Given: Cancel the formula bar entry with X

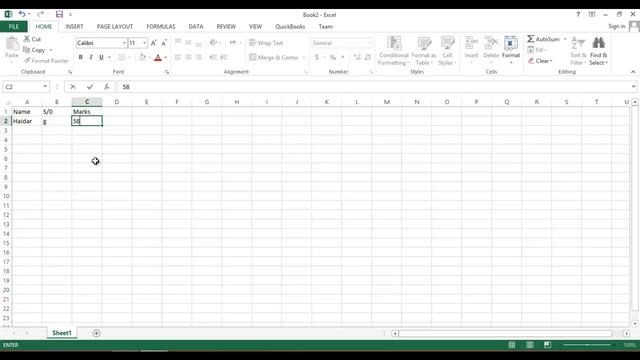Looking at the screenshot, I should coord(73,87).
